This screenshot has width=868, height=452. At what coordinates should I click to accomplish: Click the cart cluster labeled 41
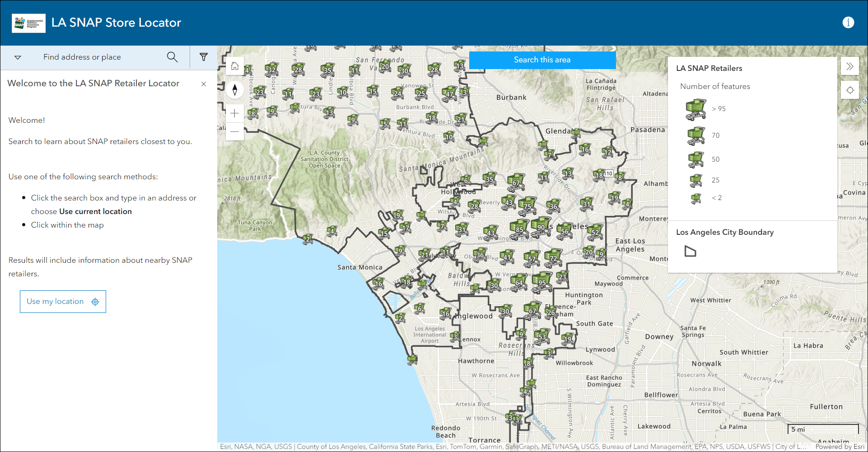pyautogui.click(x=507, y=257)
